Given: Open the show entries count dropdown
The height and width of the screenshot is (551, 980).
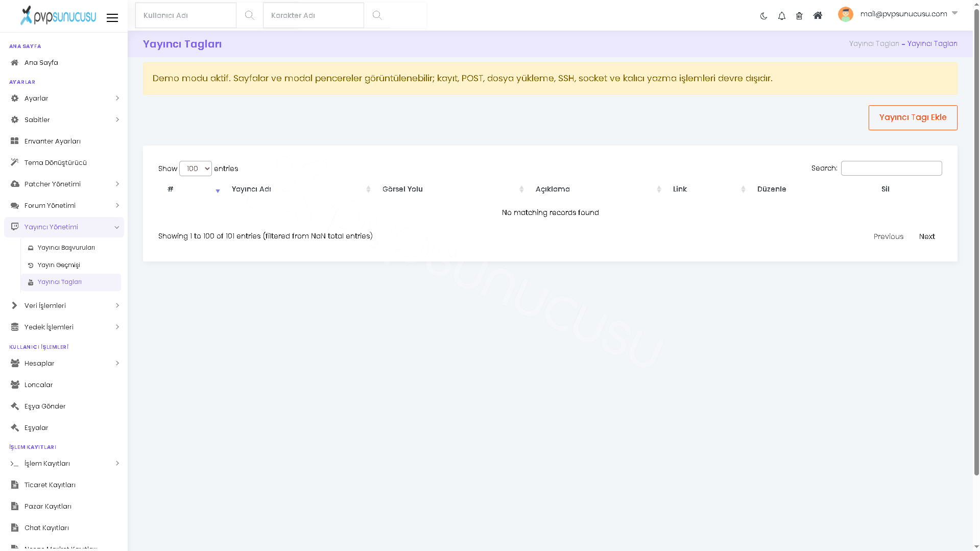Looking at the screenshot, I should tap(196, 169).
